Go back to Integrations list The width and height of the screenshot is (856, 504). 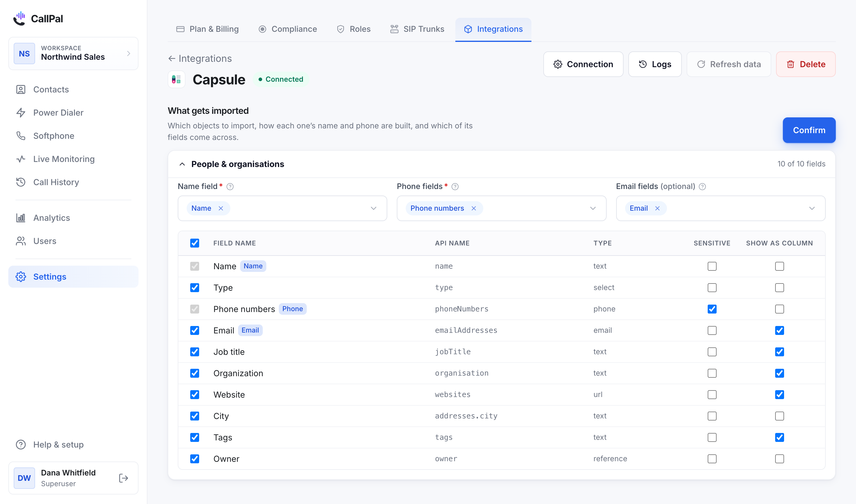click(200, 59)
